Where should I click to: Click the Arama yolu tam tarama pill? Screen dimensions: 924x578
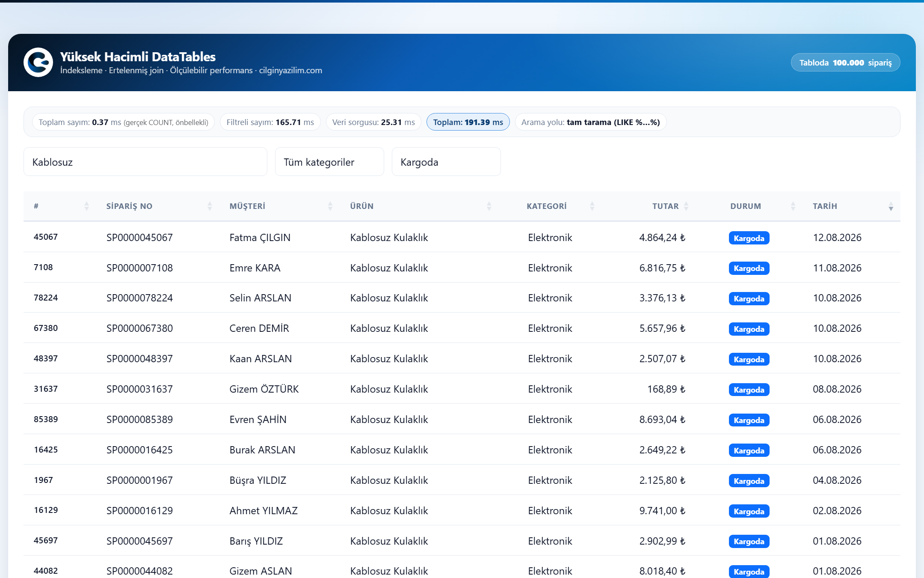click(x=590, y=122)
